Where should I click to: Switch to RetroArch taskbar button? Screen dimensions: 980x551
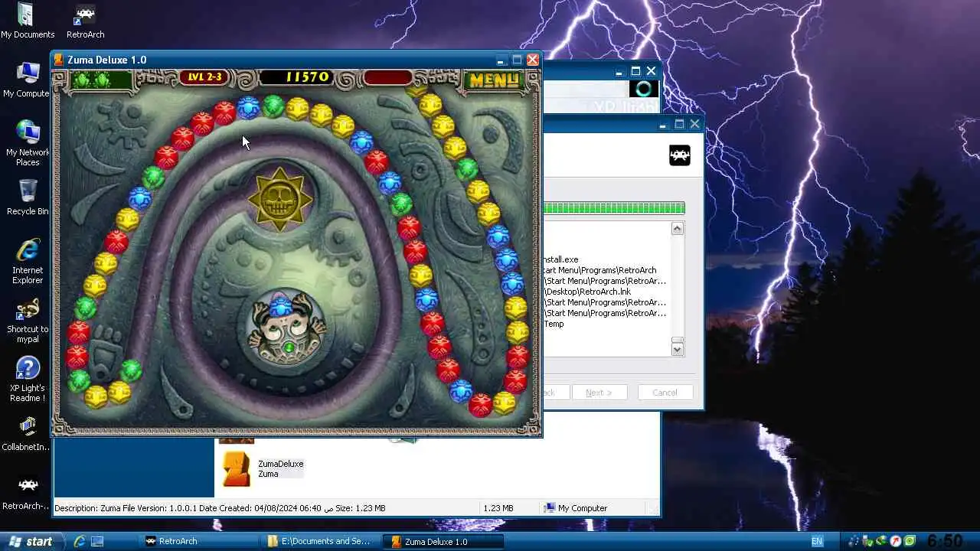coord(201,541)
